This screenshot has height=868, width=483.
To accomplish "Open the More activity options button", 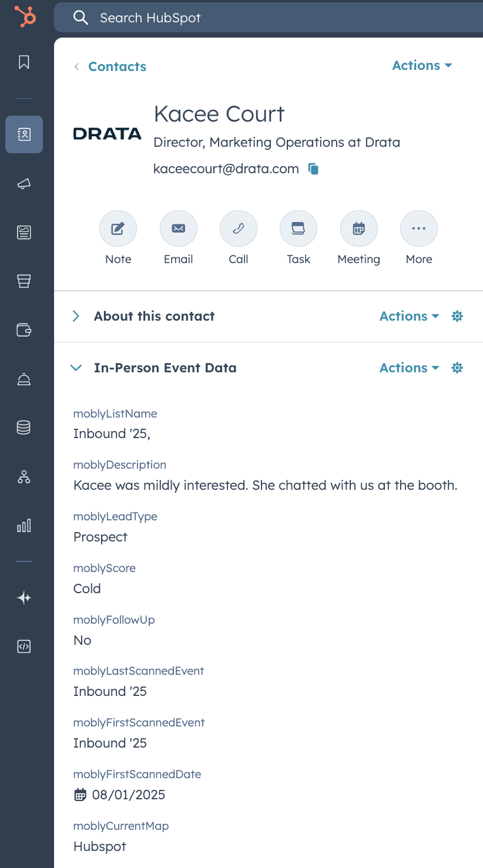I will coord(419,229).
